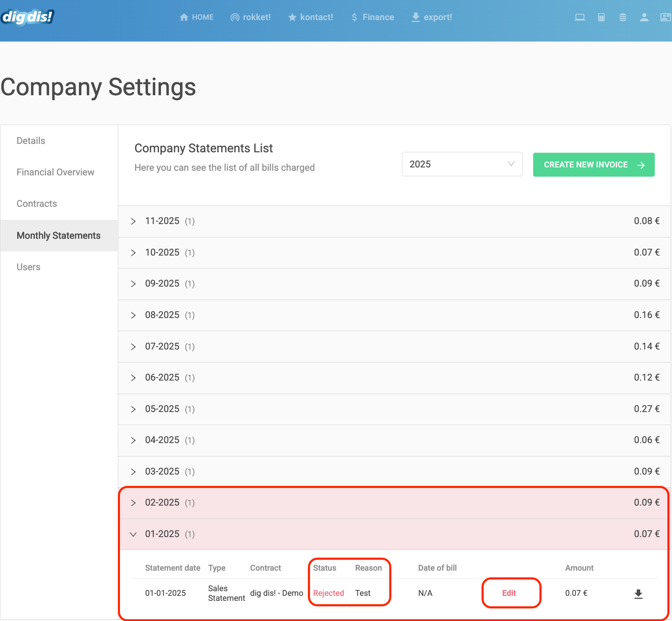Image resolution: width=672 pixels, height=621 pixels.
Task: Expand the 11-2025 statement row
Action: 394,222
